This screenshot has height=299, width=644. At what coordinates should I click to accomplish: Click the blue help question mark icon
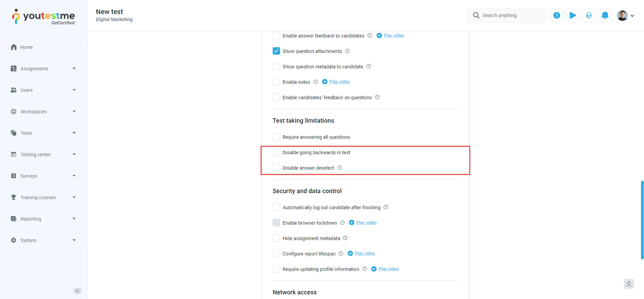click(557, 15)
